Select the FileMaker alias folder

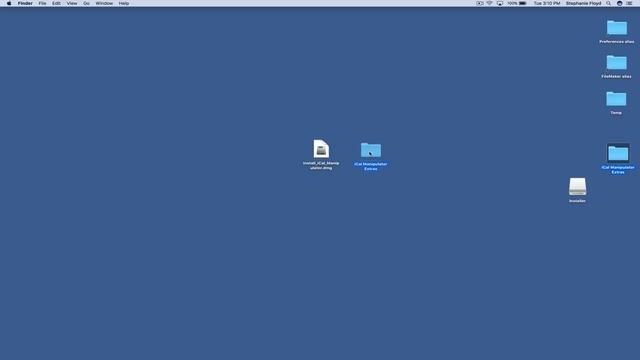point(616,62)
